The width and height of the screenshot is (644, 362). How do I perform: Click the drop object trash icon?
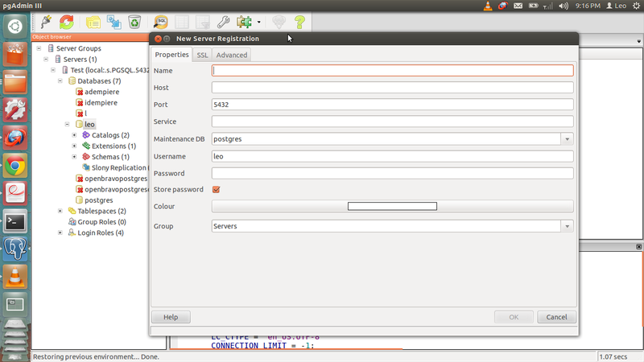point(134,22)
